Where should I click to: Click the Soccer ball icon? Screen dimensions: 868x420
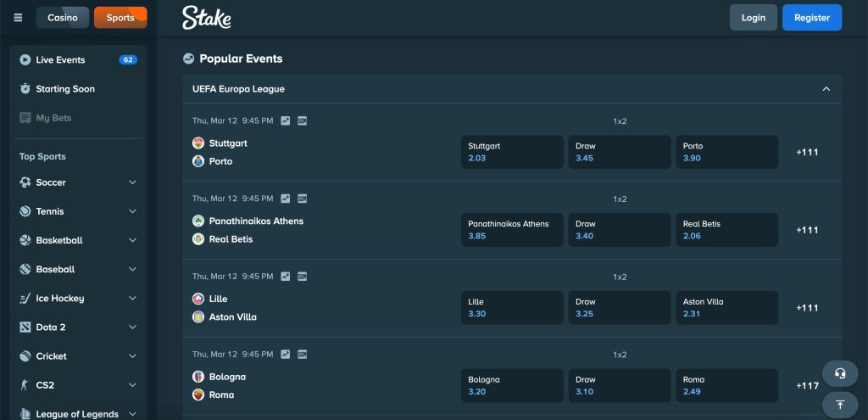click(x=25, y=182)
